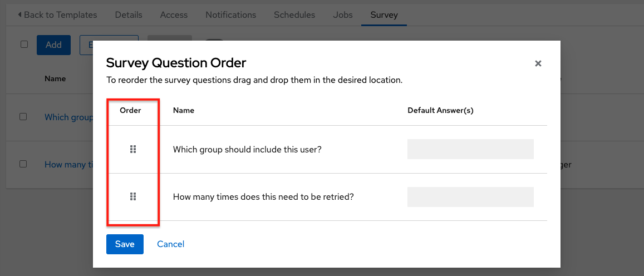Click the blue Add button
Screen dimensions: 644x276
53,45
